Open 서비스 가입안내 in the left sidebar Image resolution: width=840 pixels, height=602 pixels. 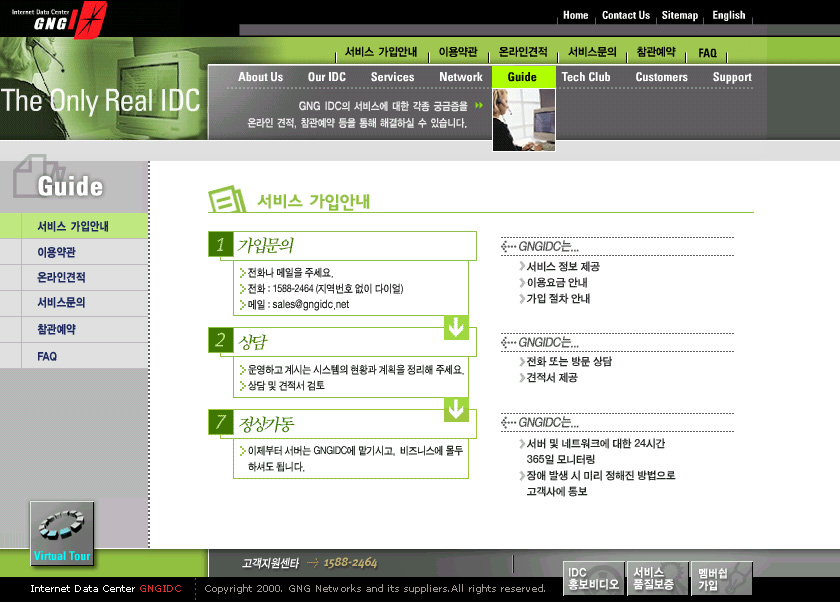click(74, 226)
